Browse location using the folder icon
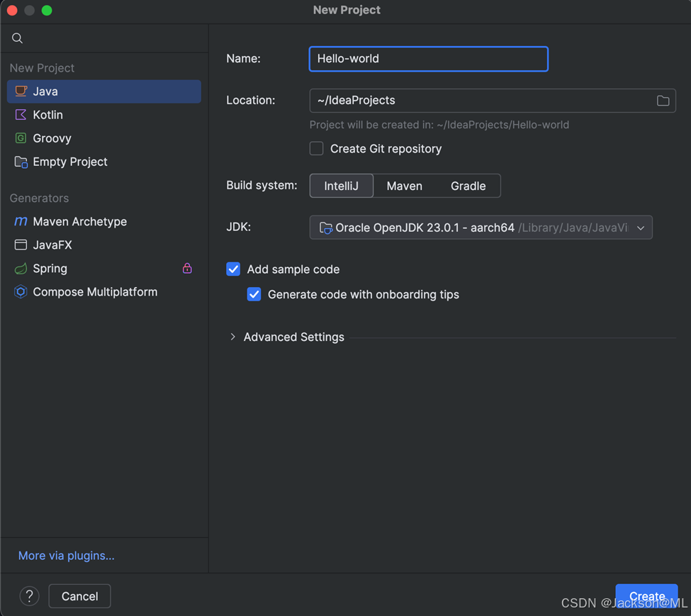The image size is (691, 616). point(663,101)
